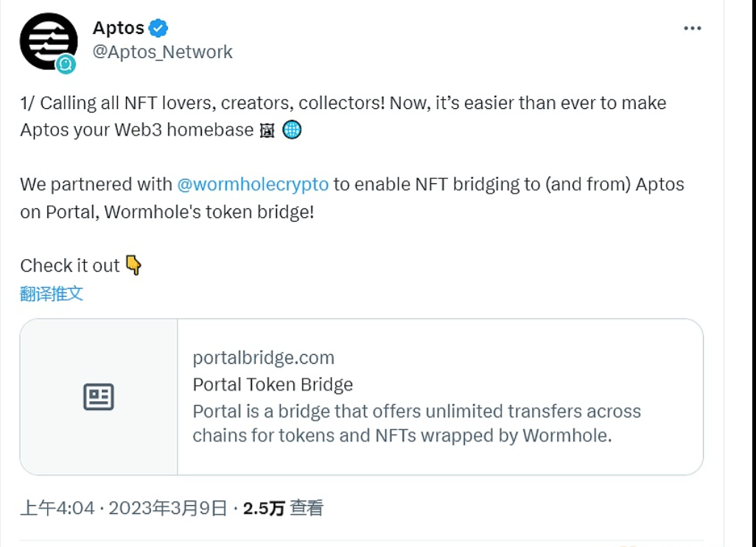Open the @wormholecrypto mention link
Image resolution: width=756 pixels, height=547 pixels.
[253, 184]
